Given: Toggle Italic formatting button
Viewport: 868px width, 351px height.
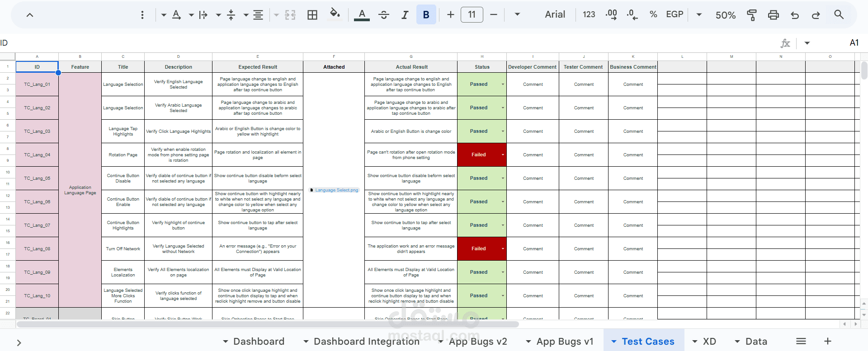Looking at the screenshot, I should click(x=405, y=15).
